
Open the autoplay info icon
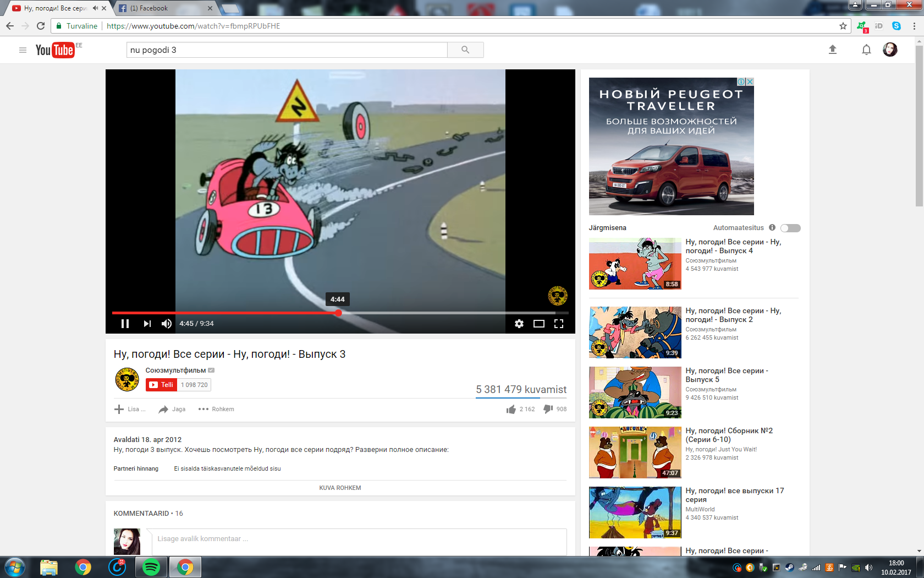point(772,227)
